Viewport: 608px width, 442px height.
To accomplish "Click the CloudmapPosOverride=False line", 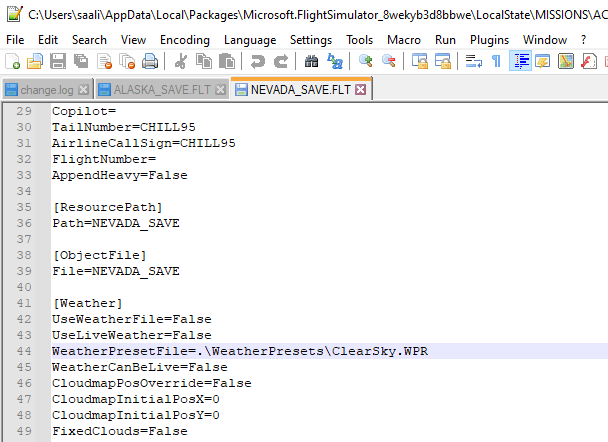I will click(x=152, y=383).
